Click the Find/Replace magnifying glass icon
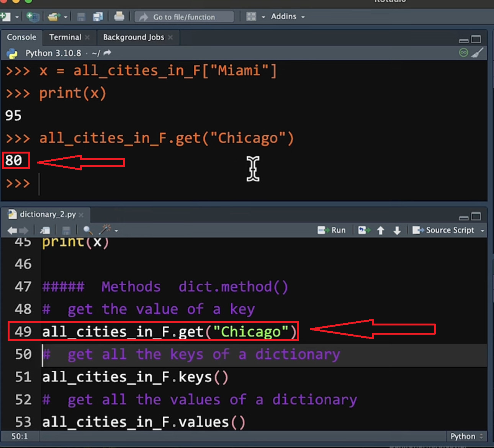The image size is (494, 448). point(88,230)
